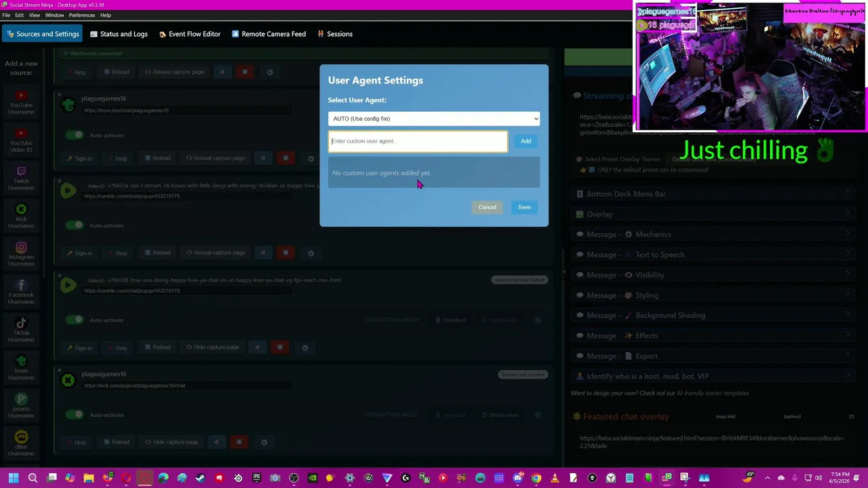Viewport: 868px width, 488px height.
Task: Open gear settings for Rumble v78422a source
Action: [311, 253]
